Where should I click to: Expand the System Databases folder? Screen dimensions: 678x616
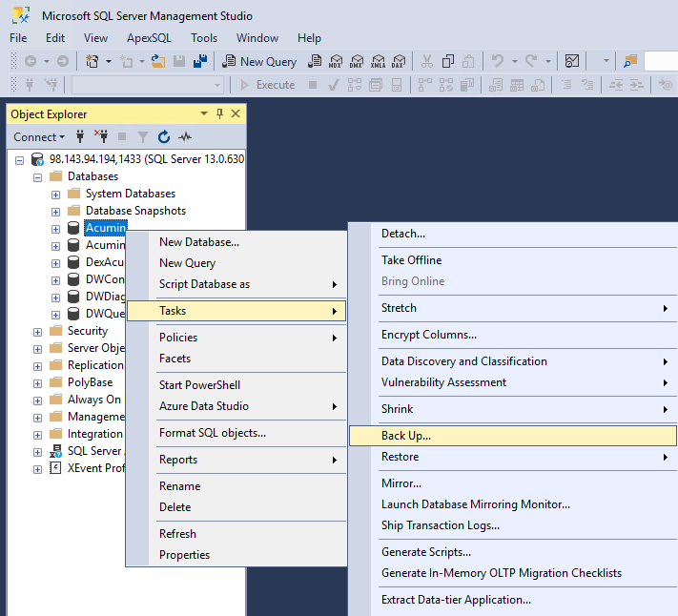pyautogui.click(x=55, y=195)
